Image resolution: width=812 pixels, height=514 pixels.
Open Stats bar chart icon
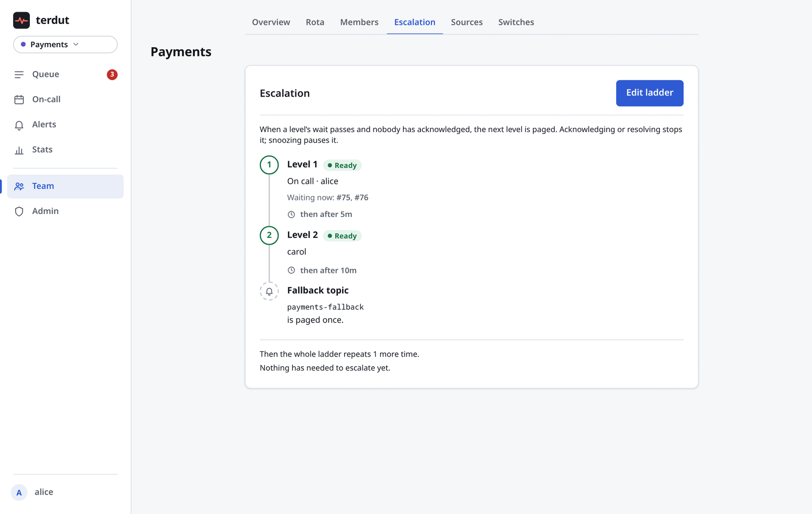click(19, 150)
